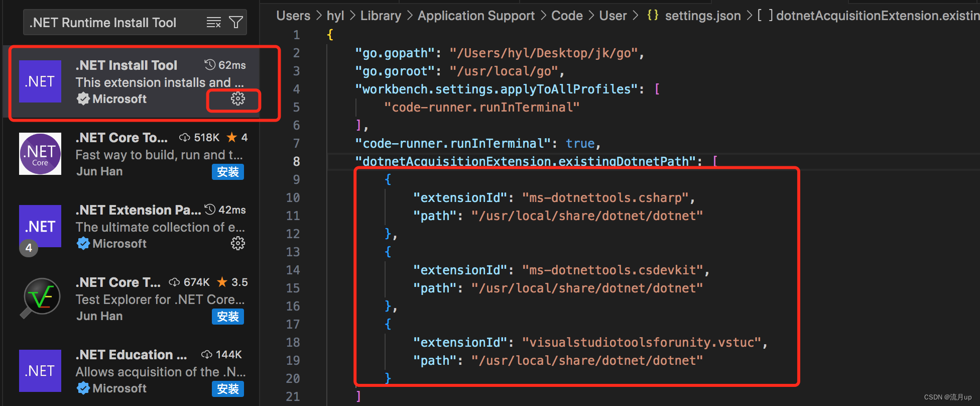
Task: Click the .NET Core Test Explorer logo
Action: (40, 298)
